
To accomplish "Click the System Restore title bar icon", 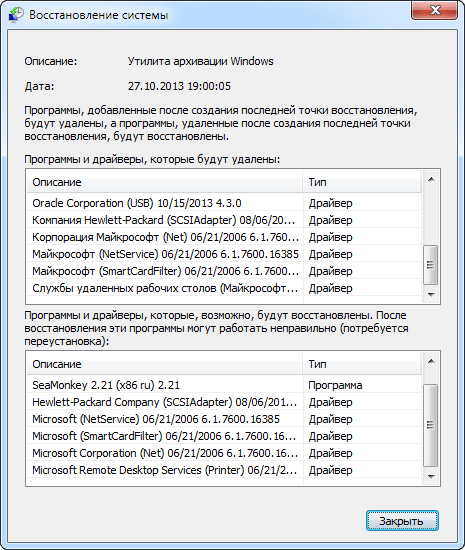I will click(x=16, y=15).
